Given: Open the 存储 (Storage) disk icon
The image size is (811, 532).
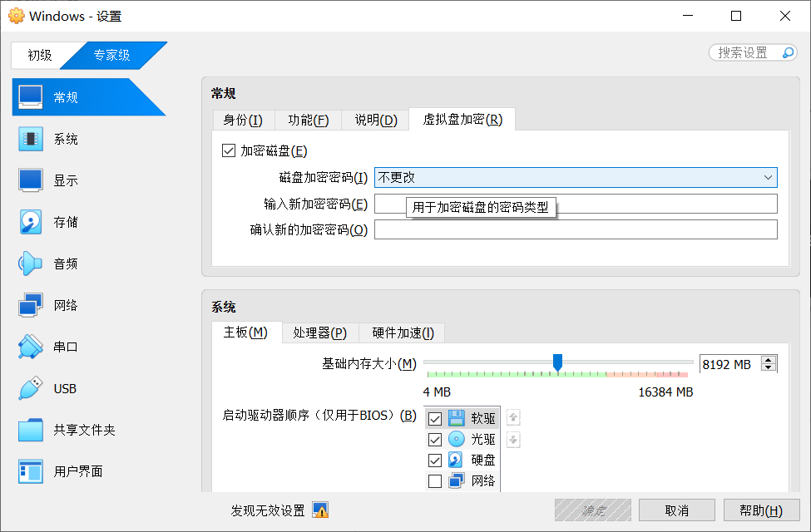Looking at the screenshot, I should click(x=31, y=222).
